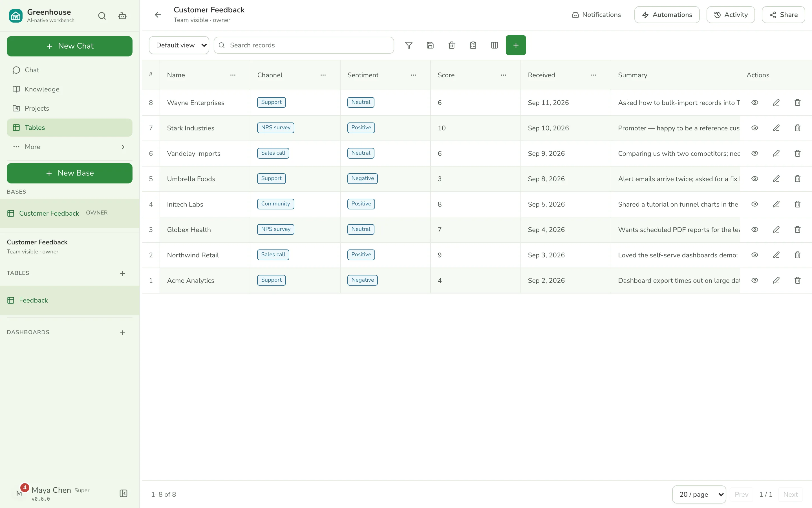View the Northwind Retail record with eye icon
The width and height of the screenshot is (812, 508).
coord(754,255)
